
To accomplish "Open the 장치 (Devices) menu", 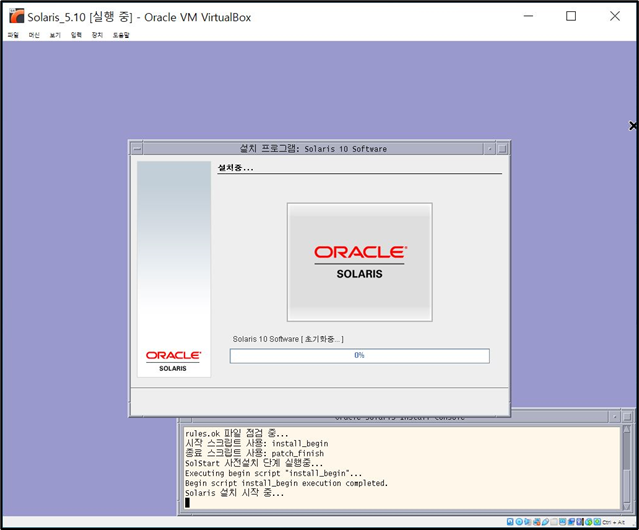I will pos(97,35).
